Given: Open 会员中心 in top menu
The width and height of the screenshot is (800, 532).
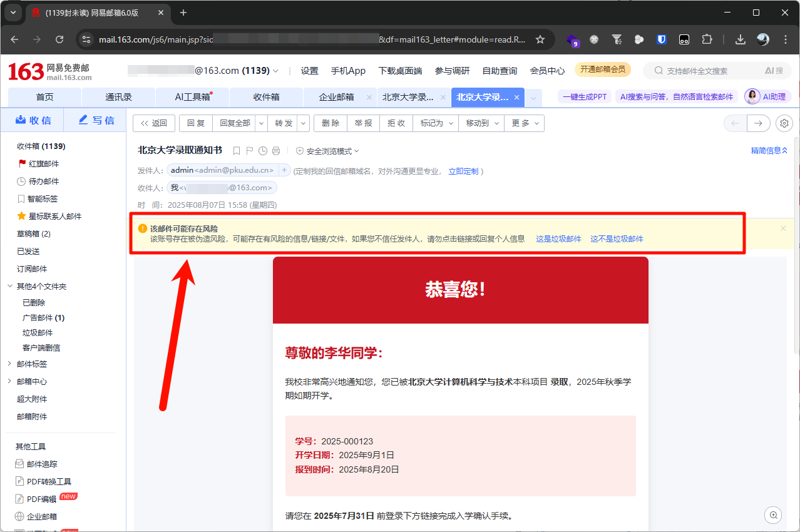Looking at the screenshot, I should click(547, 71).
